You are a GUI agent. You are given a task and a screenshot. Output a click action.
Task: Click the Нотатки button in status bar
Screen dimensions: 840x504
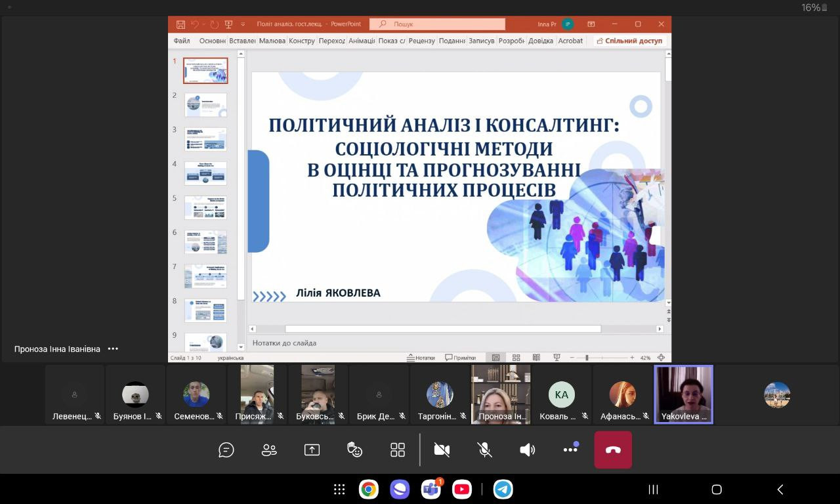click(x=421, y=358)
